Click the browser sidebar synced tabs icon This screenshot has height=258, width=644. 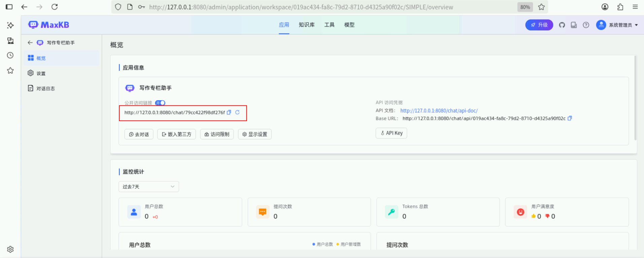10,40
